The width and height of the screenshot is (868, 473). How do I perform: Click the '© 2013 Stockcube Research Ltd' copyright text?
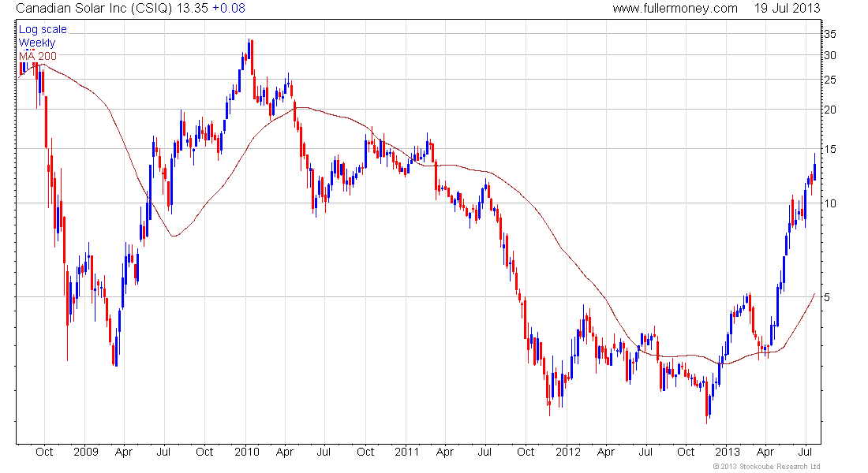coord(766,467)
